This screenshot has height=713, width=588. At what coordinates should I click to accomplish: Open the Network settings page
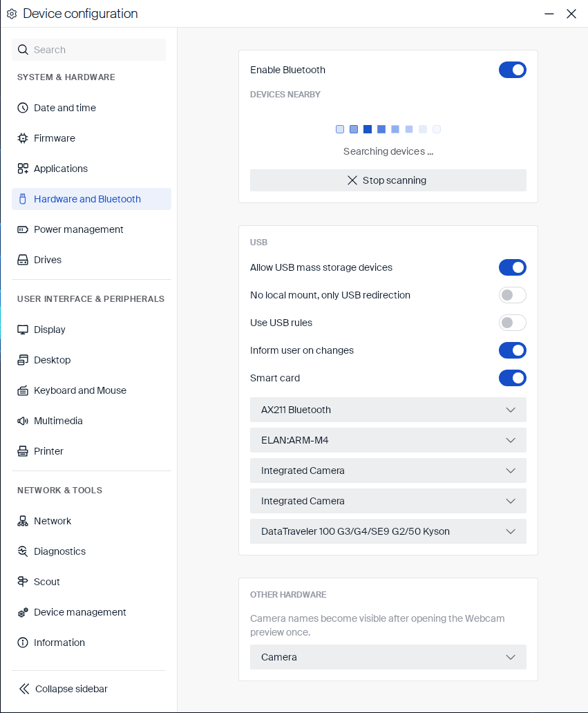click(91, 521)
